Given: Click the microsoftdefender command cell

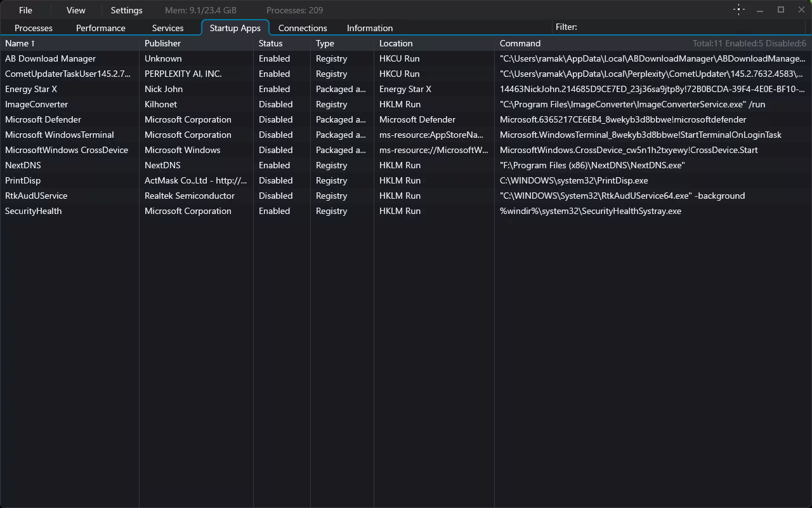Looking at the screenshot, I should pyautogui.click(x=623, y=119).
